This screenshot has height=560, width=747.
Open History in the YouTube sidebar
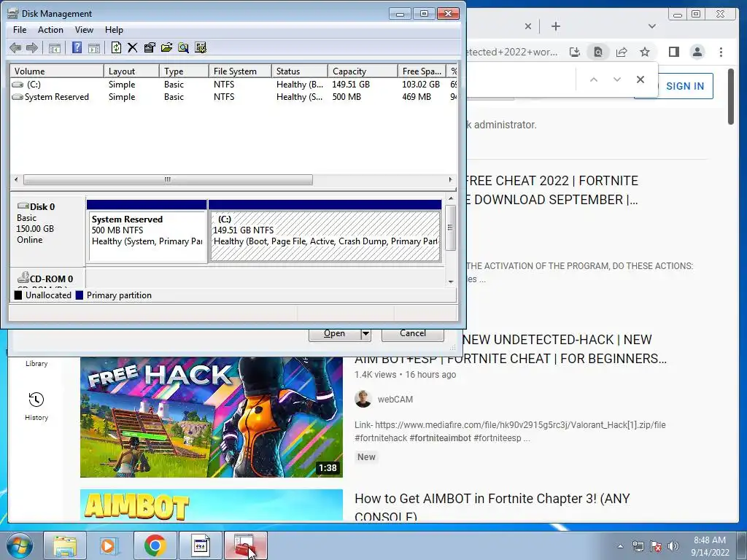[x=36, y=406]
